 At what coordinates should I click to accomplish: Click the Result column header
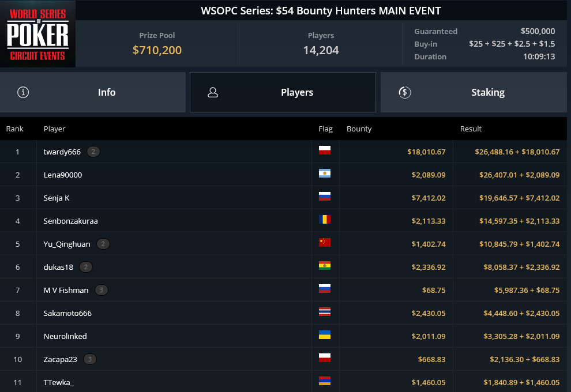[x=471, y=129]
